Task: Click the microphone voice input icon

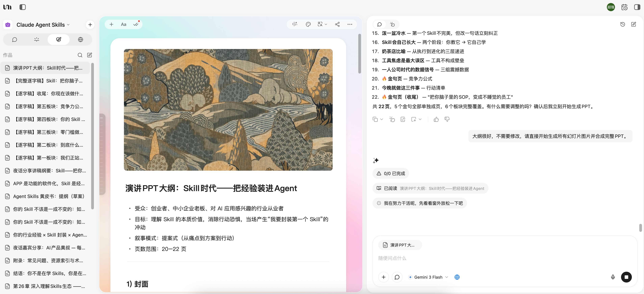Action: pyautogui.click(x=613, y=277)
